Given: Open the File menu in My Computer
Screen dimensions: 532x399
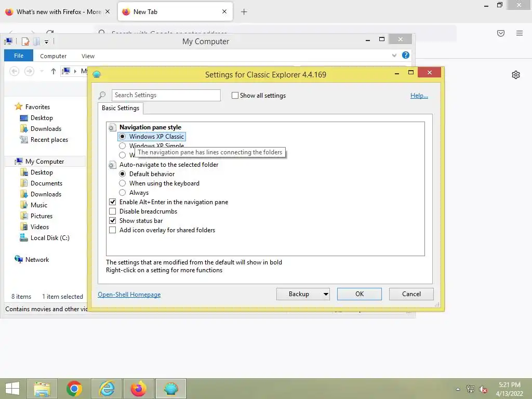Looking at the screenshot, I should tap(19, 56).
